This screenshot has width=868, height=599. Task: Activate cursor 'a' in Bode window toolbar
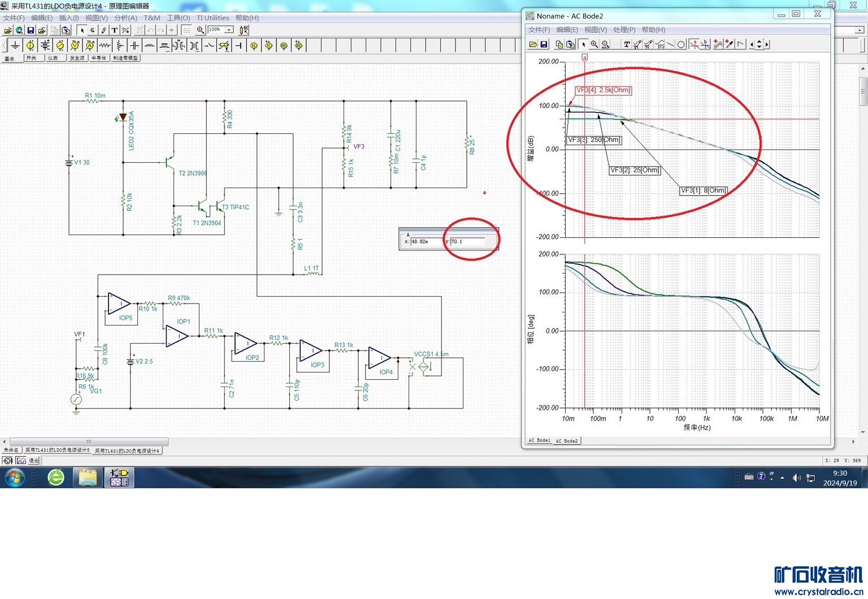(695, 44)
